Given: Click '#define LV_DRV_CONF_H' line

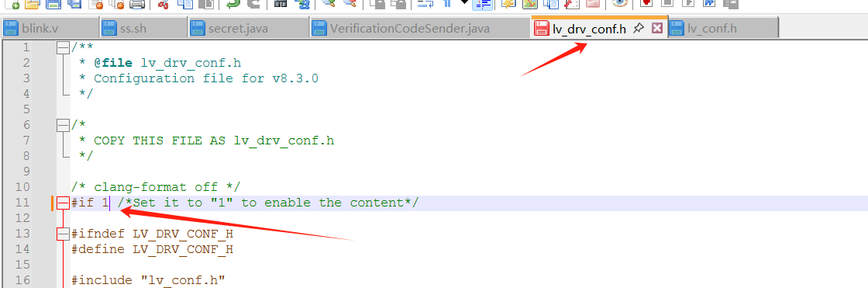Looking at the screenshot, I should 152,249.
